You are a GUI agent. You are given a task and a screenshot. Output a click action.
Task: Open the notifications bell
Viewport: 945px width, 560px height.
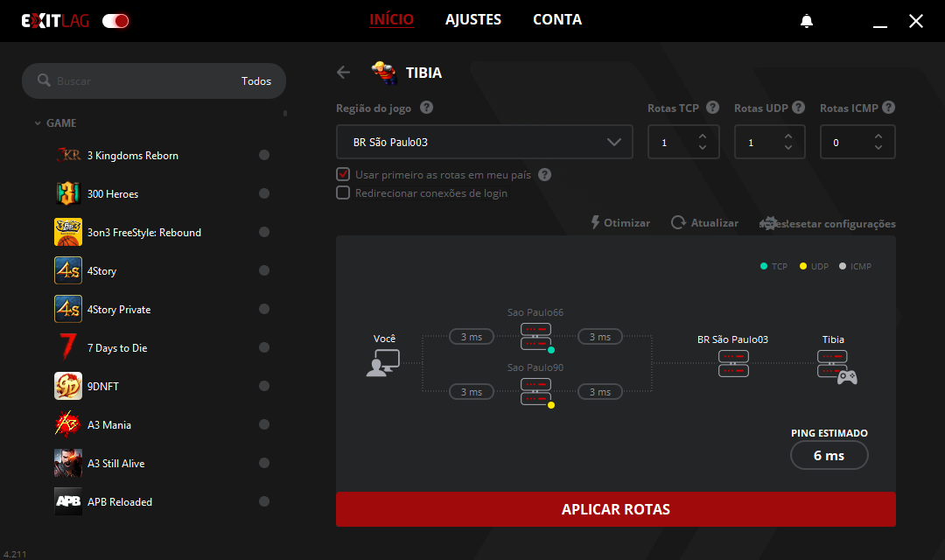click(x=807, y=22)
